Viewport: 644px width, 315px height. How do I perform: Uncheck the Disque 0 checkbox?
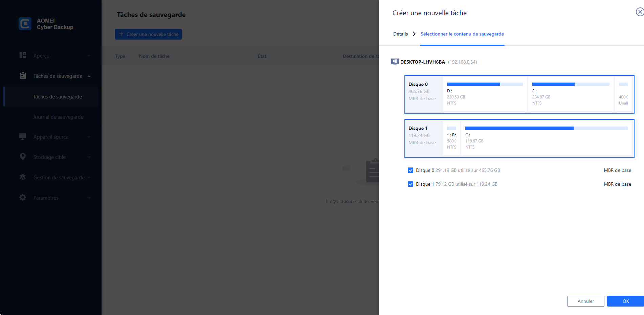pos(410,170)
